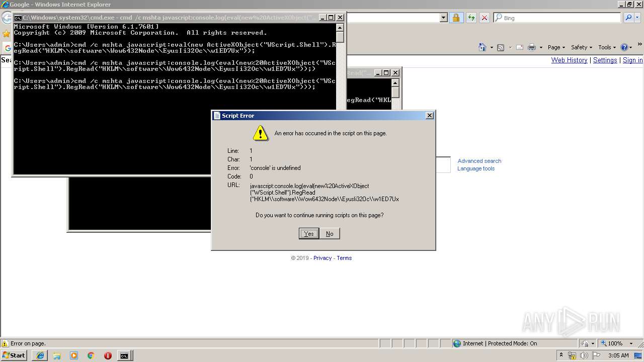Open the Safety menu
This screenshot has height=362, width=644.
coord(582,47)
